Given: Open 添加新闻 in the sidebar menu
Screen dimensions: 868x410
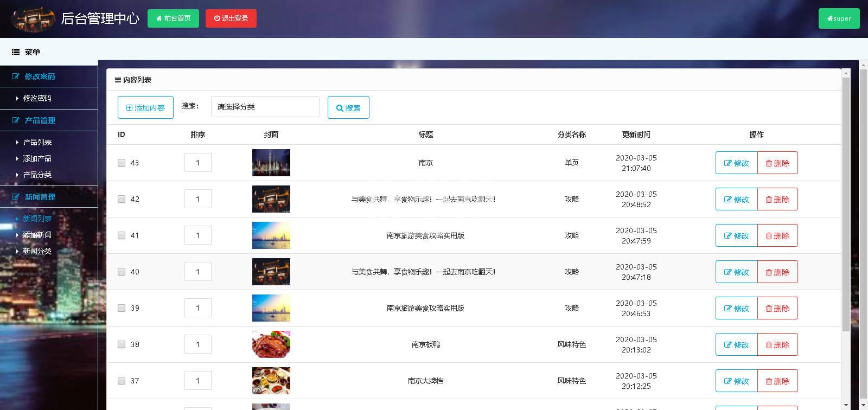Looking at the screenshot, I should (37, 235).
